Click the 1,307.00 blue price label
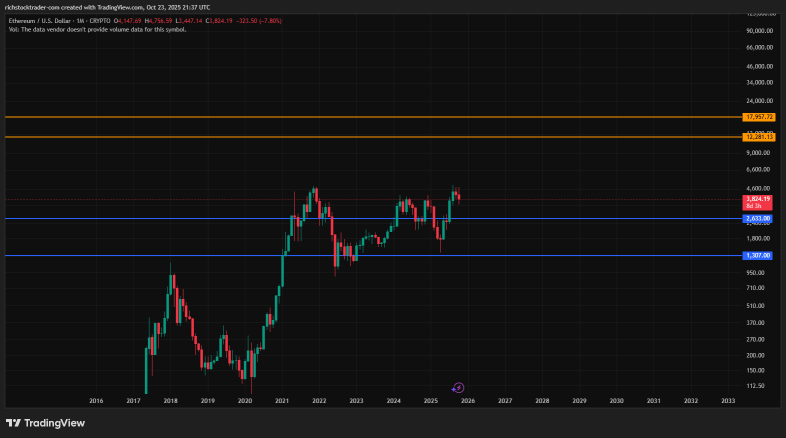Viewport: 786px width, 438px height. click(757, 255)
